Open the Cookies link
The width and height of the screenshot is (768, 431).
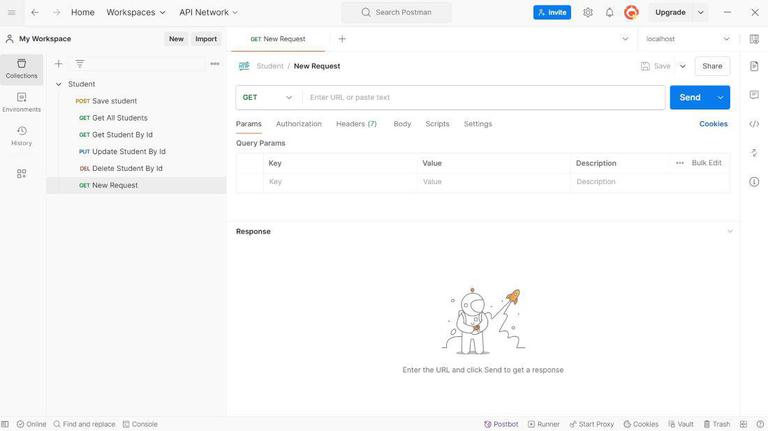point(713,124)
